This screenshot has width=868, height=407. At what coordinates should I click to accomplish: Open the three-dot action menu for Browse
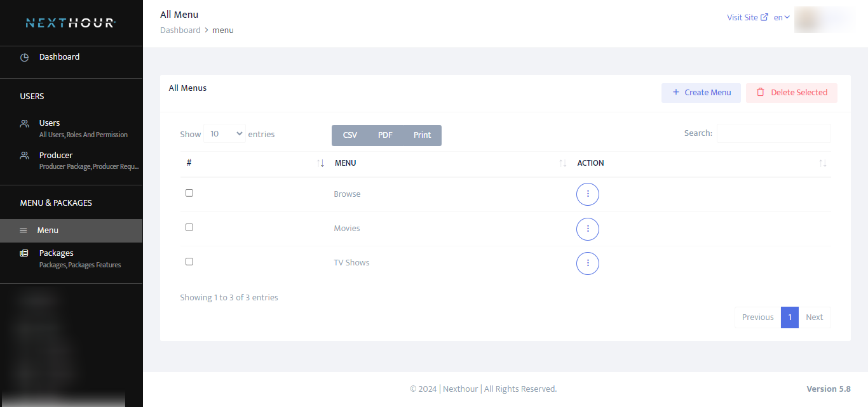[x=587, y=194]
